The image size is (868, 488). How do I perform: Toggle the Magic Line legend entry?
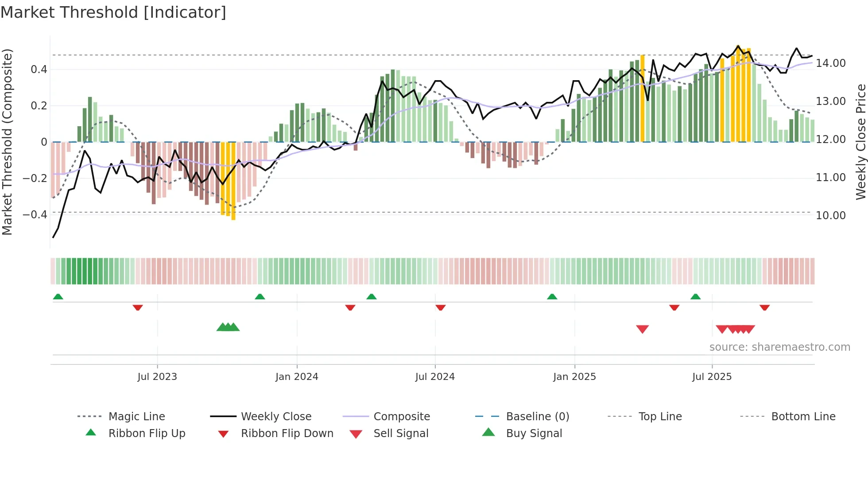click(x=136, y=417)
